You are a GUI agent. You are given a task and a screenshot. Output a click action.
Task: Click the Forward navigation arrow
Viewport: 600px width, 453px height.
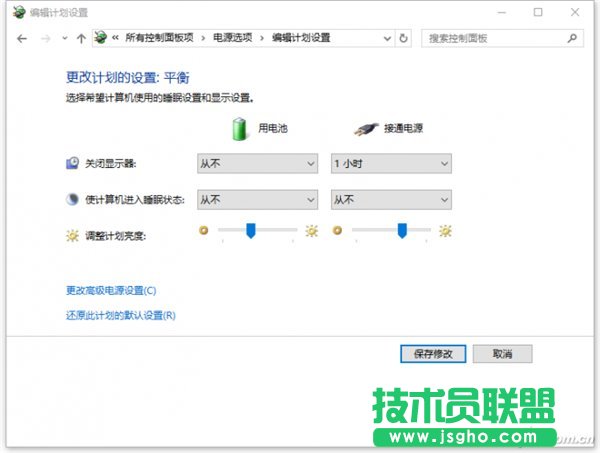pos(45,38)
